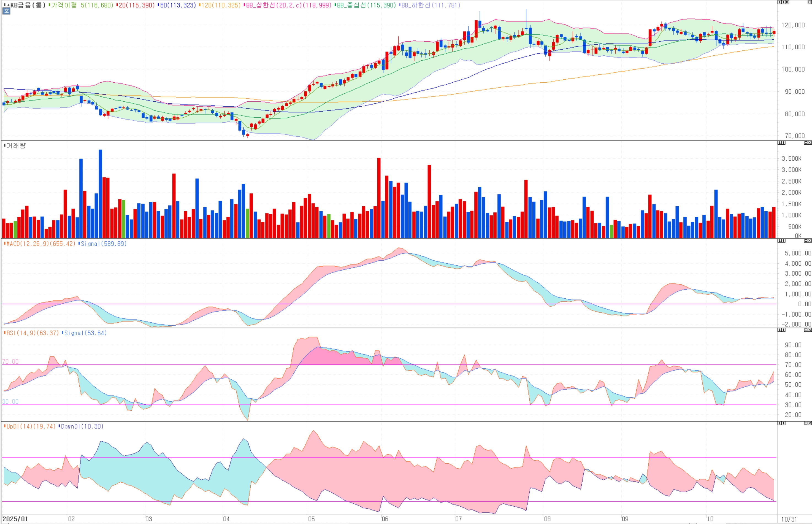Click the L button on MACD panel

tap(780, 241)
